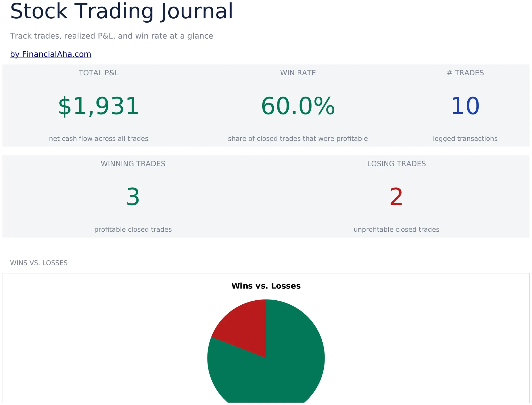Viewport: 532px width, 405px height.
Task: Click the 'logged transactions' caption
Action: (465, 139)
